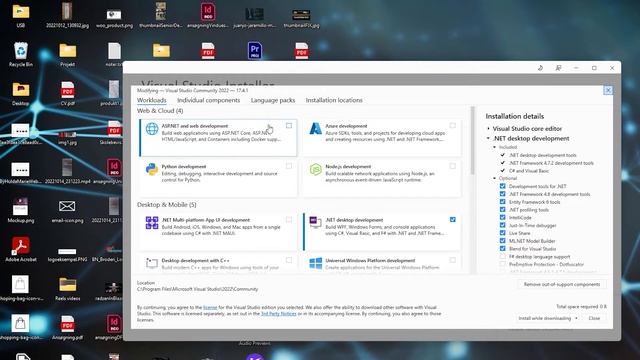Click the Web & Cloud (4) heading
The image size is (640, 360).
click(x=160, y=111)
